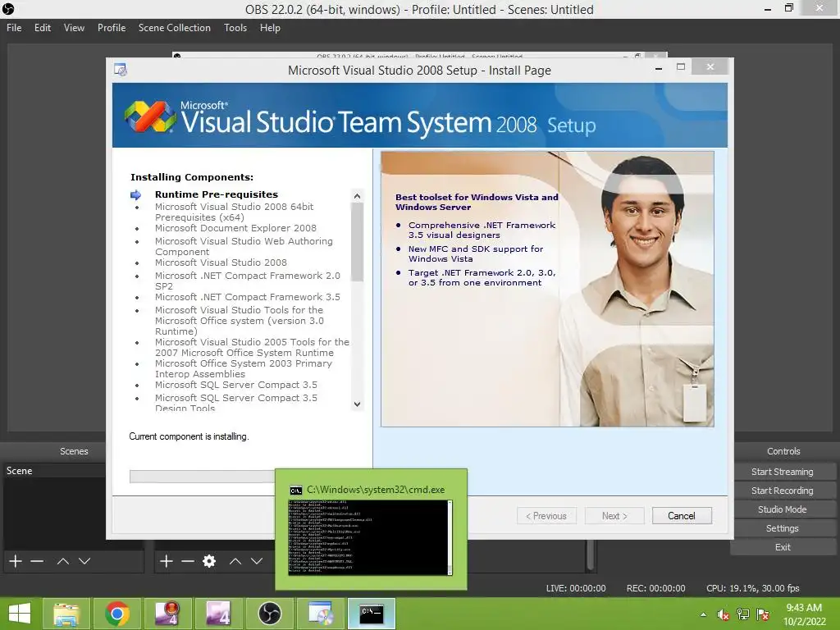Open the Scene Collection menu
This screenshot has height=630, width=840.
click(174, 28)
